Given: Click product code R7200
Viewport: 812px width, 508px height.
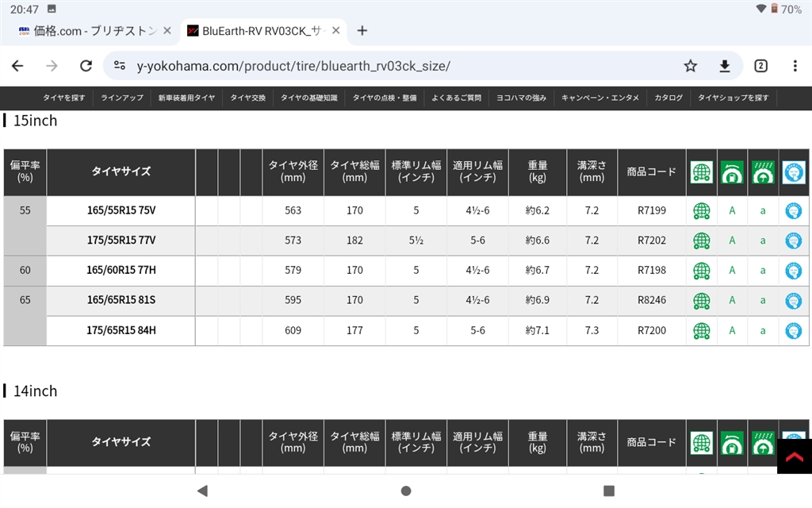Looking at the screenshot, I should pyautogui.click(x=652, y=330).
